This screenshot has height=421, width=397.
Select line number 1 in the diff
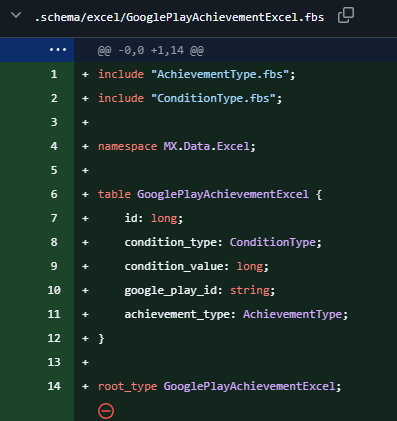point(54,74)
